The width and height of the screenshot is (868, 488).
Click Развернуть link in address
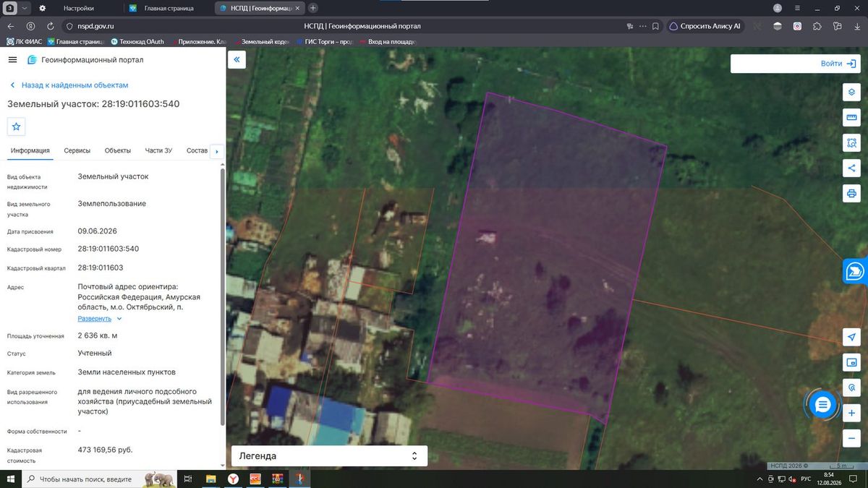(95, 318)
